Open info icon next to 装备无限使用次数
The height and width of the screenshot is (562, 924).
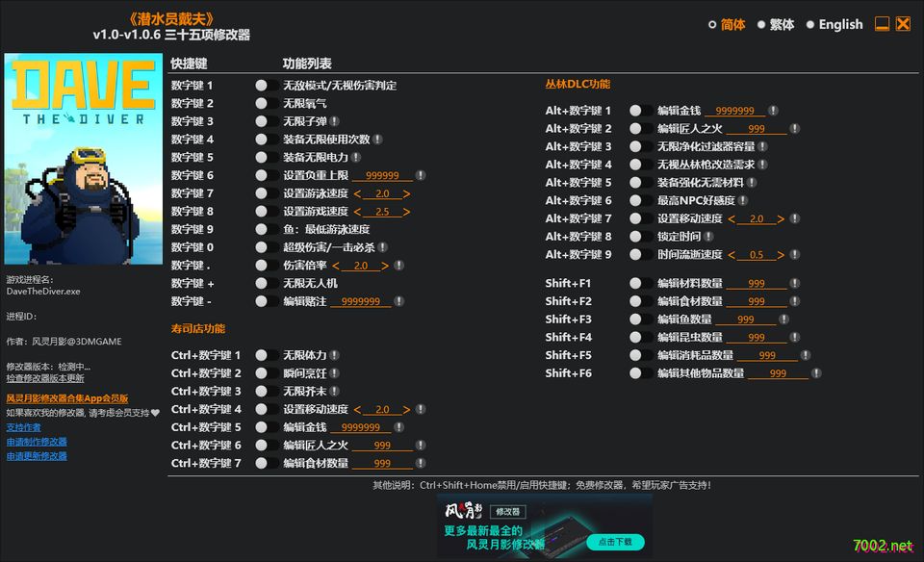tap(377, 140)
